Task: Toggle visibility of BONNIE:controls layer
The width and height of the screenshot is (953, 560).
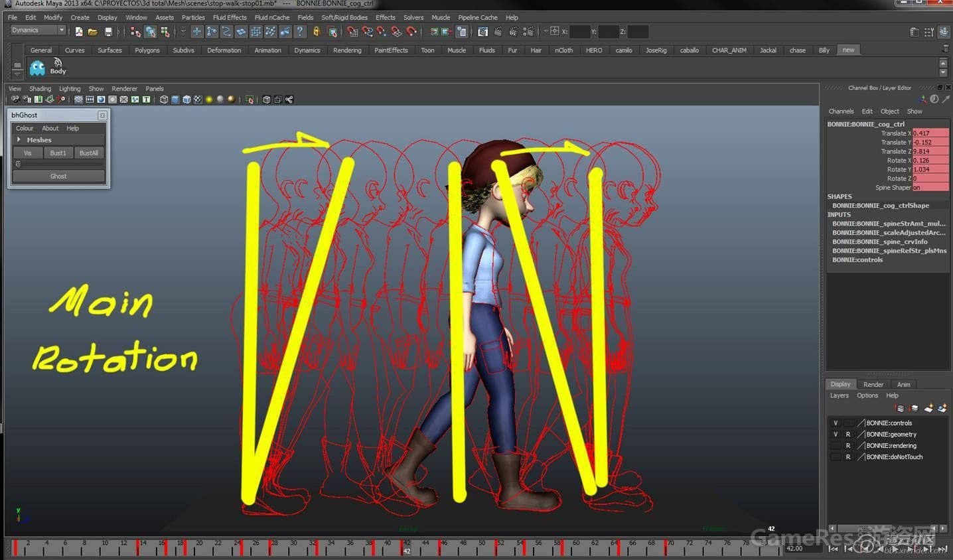Action: [836, 423]
